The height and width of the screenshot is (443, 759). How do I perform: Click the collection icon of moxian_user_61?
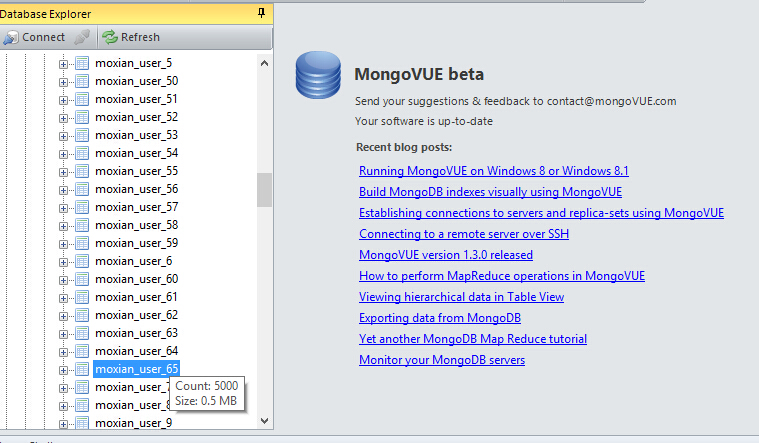pyautogui.click(x=82, y=297)
